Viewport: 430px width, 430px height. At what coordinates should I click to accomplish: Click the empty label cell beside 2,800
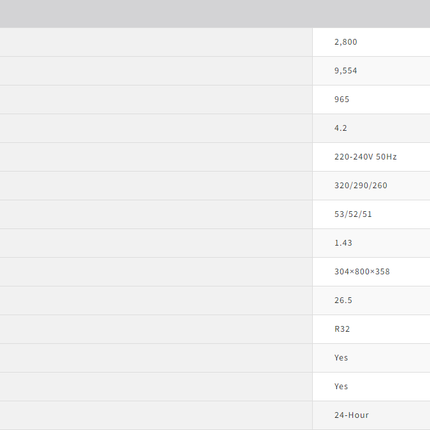pos(156,42)
